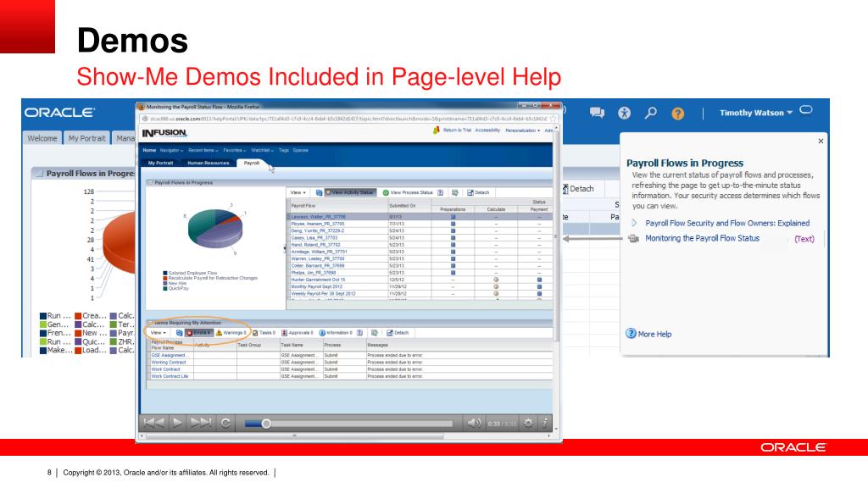
Task: Expand the Watchlist menu
Action: click(x=263, y=151)
